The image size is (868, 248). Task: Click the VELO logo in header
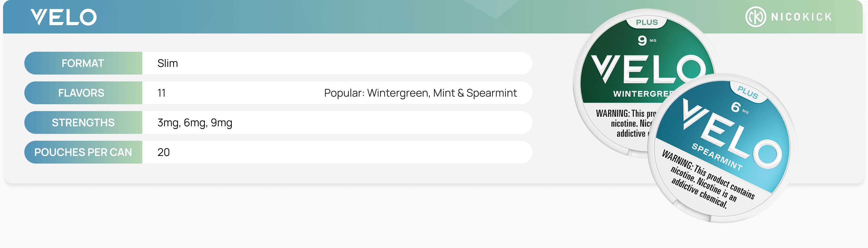click(64, 17)
